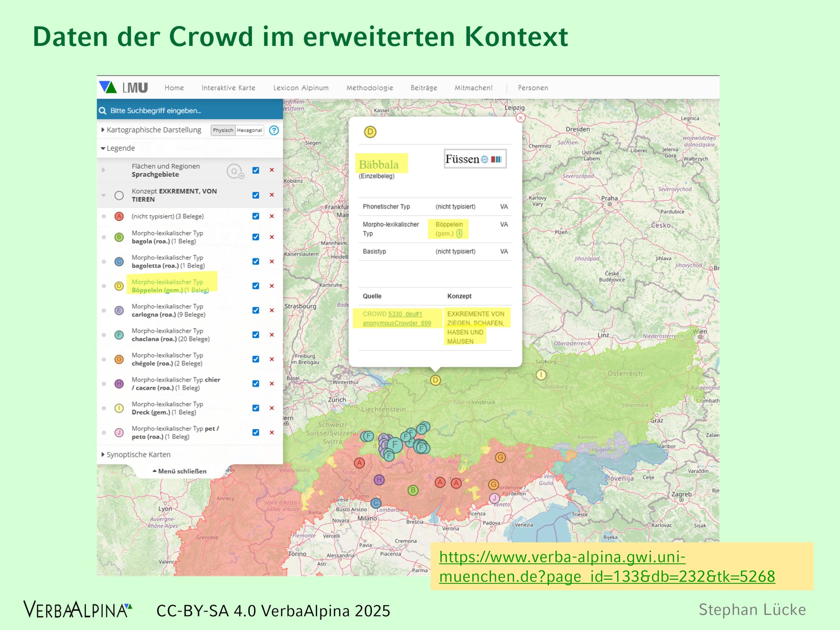
Task: Expand Kartographische Darstellung section
Action: point(151,130)
